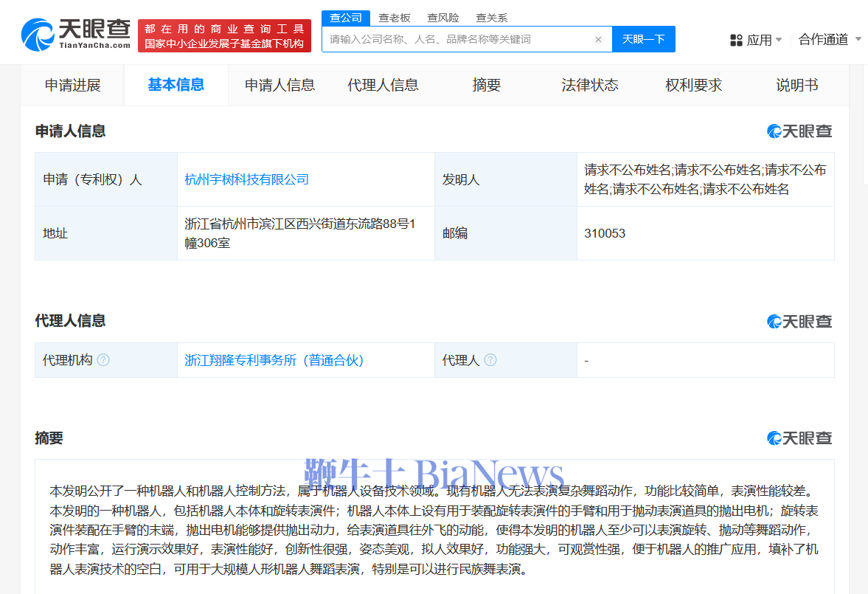Select the 查关系 search tab

[492, 18]
